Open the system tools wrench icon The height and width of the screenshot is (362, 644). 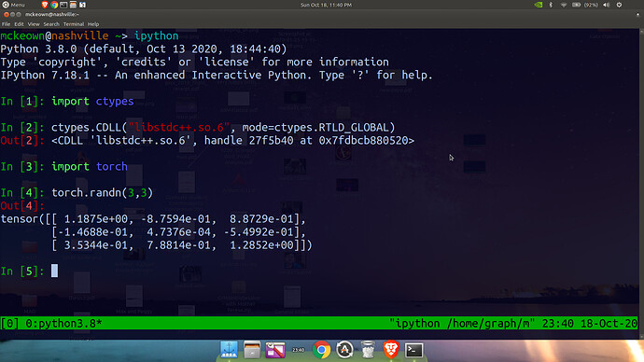click(x=275, y=350)
